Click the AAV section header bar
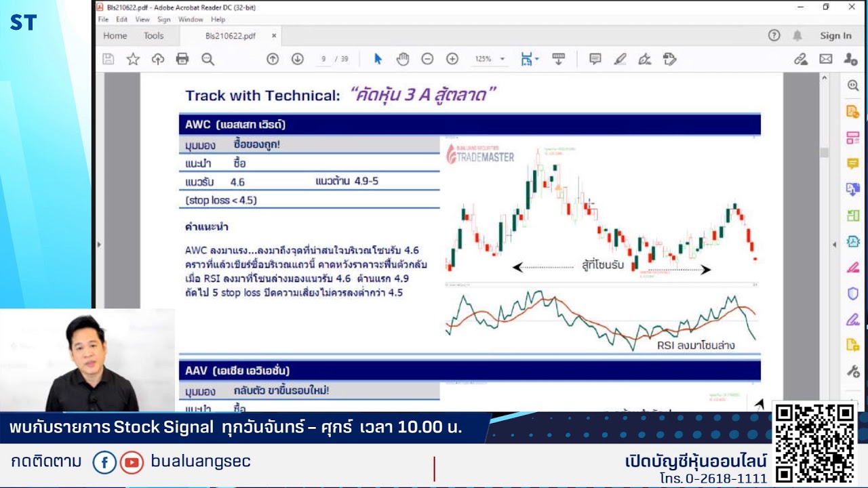 tap(469, 371)
